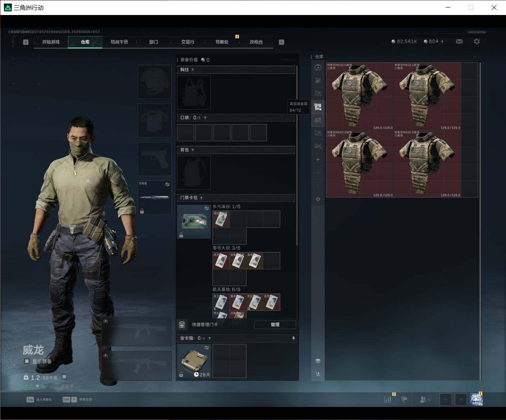Select the key card under 长弓溪谷
Image resolution: width=506 pixels, height=420 pixels.
(x=221, y=219)
